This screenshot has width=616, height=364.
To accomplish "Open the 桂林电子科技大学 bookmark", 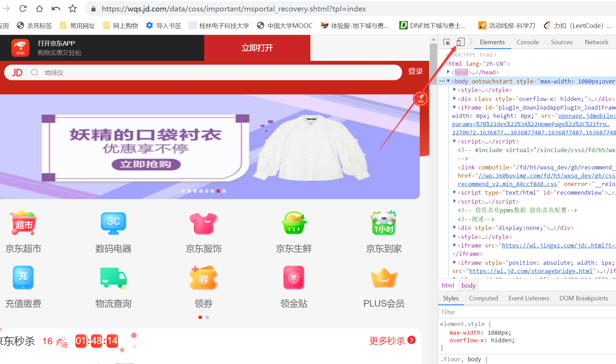I will click(x=219, y=26).
